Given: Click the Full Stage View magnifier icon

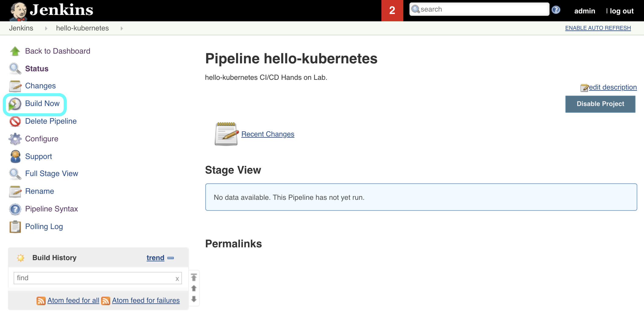Looking at the screenshot, I should click(x=15, y=174).
